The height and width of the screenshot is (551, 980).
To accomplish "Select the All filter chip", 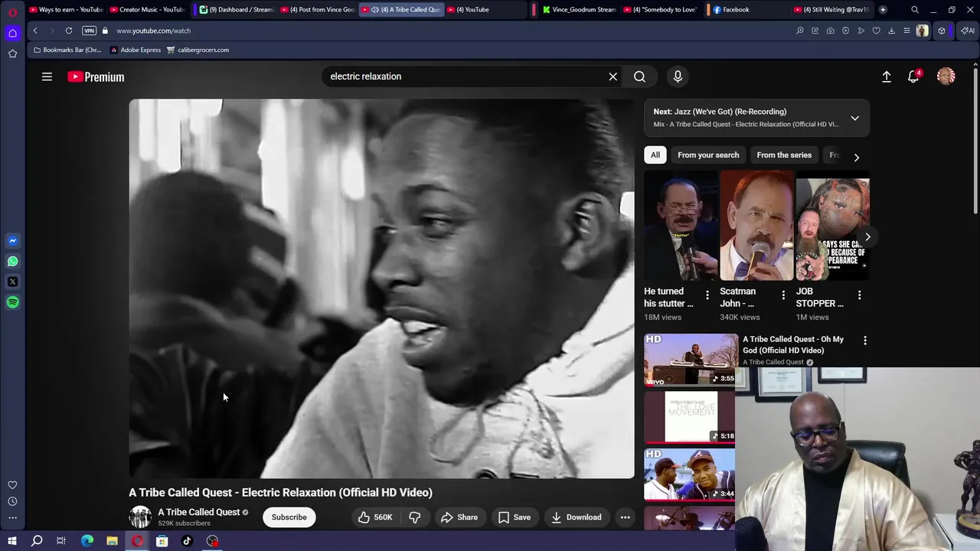I will (655, 155).
